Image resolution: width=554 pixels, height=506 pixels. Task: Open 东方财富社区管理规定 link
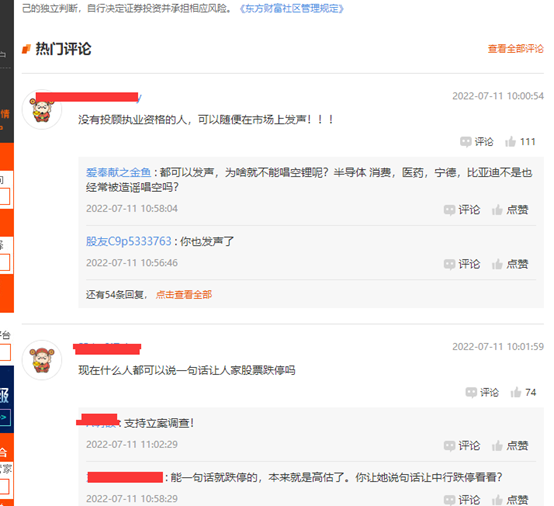coord(291,8)
